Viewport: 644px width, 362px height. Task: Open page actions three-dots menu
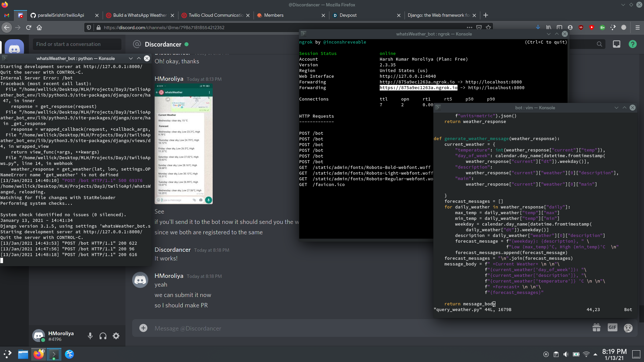(x=469, y=27)
